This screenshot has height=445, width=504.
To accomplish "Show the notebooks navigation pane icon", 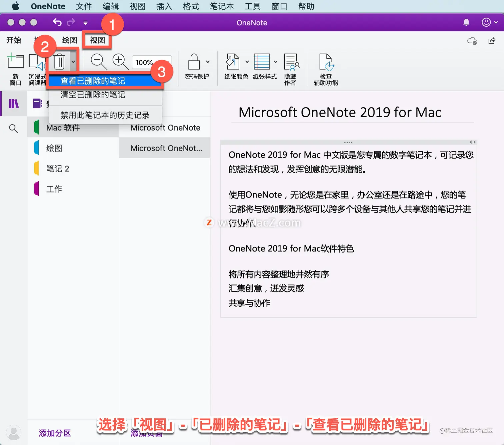I will [14, 104].
